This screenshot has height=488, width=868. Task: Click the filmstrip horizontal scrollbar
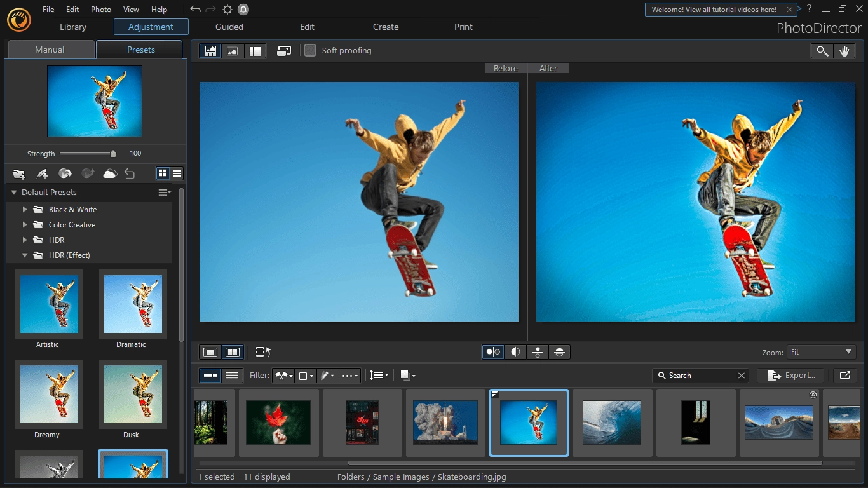click(x=585, y=463)
